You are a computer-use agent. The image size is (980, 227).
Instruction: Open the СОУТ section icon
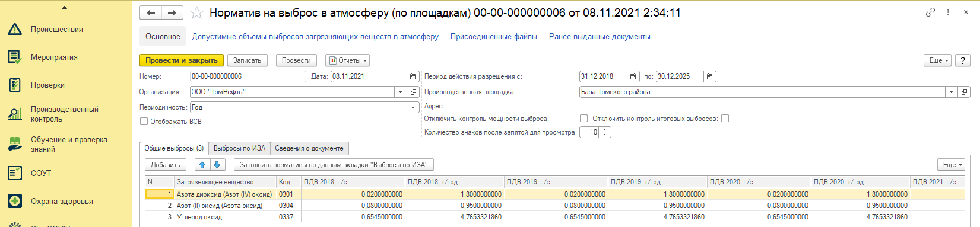point(15,173)
